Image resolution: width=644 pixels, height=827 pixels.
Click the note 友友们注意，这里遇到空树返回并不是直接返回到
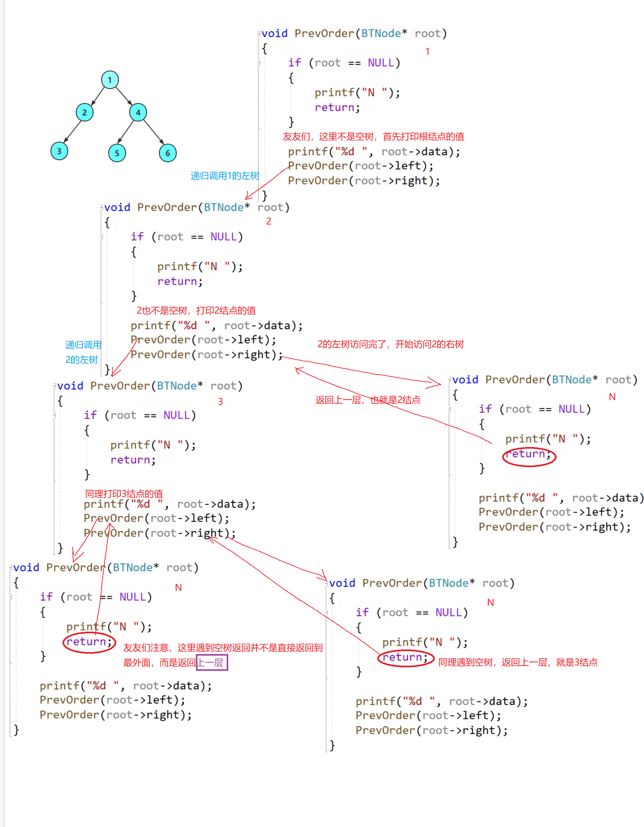223,648
